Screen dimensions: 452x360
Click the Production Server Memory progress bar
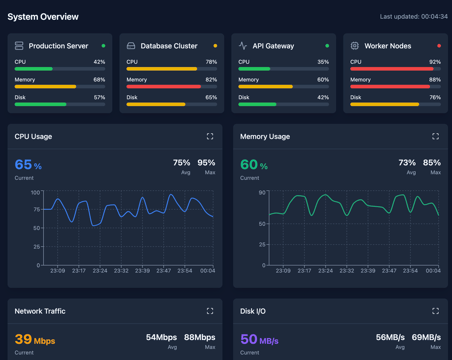(60, 87)
